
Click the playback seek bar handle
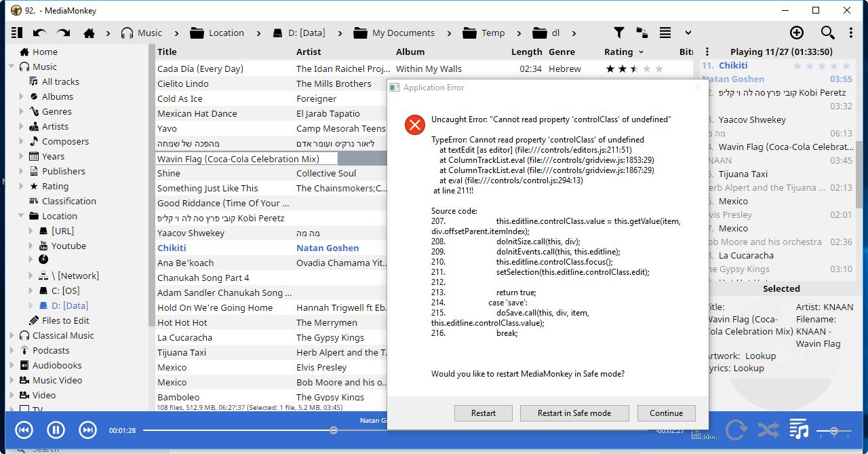click(333, 430)
